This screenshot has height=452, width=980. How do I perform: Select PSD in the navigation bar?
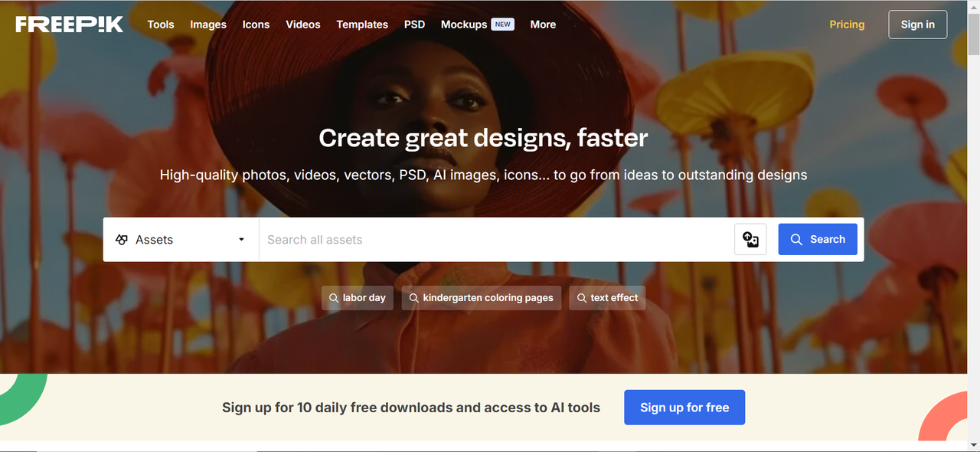pos(414,25)
